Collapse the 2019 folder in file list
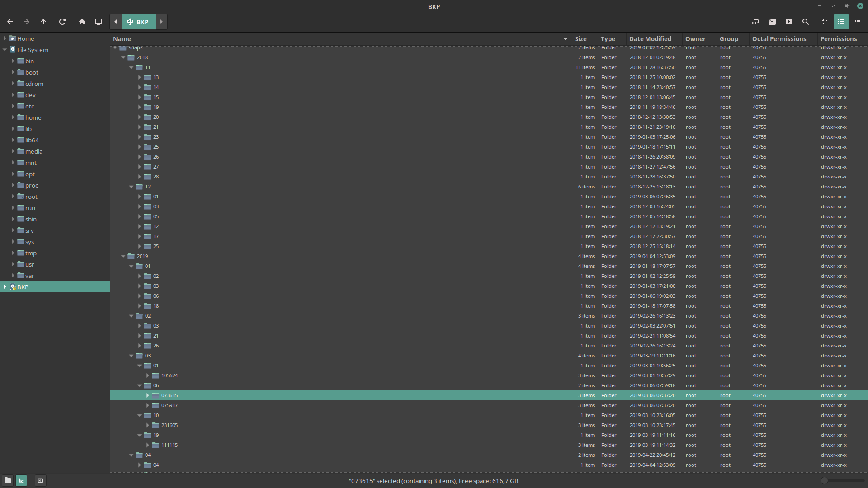The height and width of the screenshot is (488, 868). tap(123, 256)
